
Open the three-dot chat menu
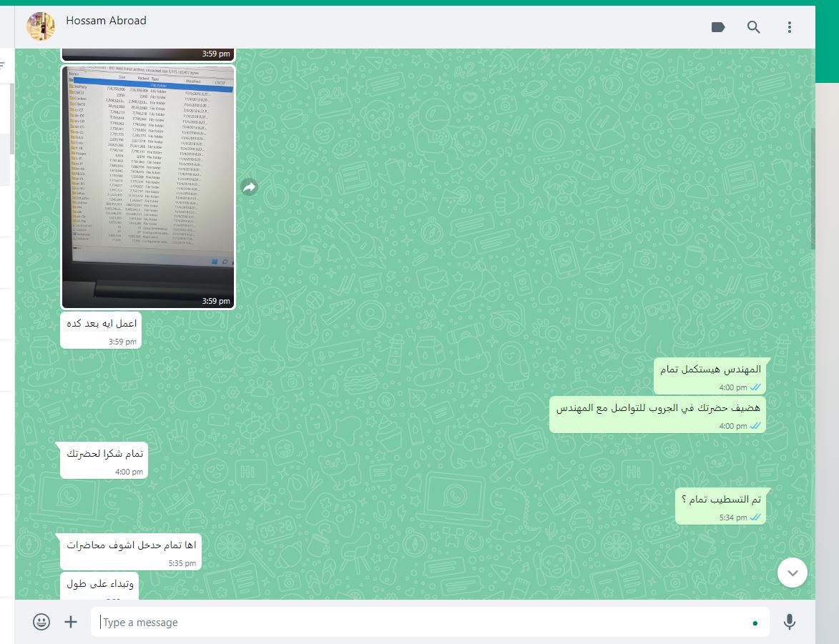pyautogui.click(x=789, y=27)
